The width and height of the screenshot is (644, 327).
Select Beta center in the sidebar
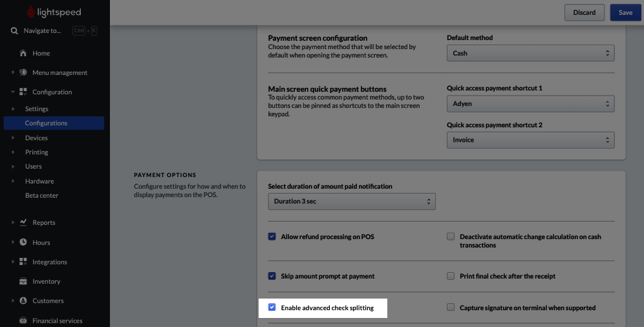pyautogui.click(x=41, y=195)
